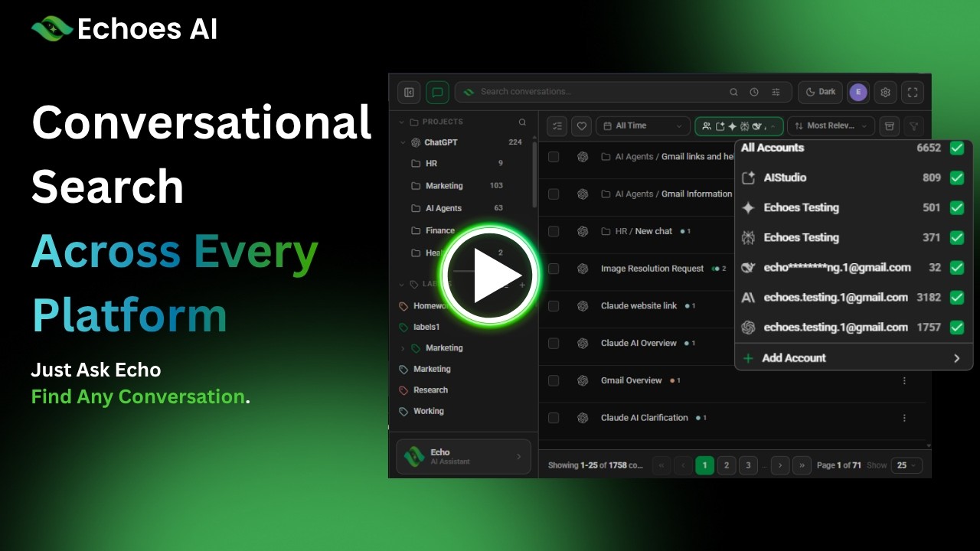
Task: Add a new label with plus icon
Action: (x=522, y=285)
